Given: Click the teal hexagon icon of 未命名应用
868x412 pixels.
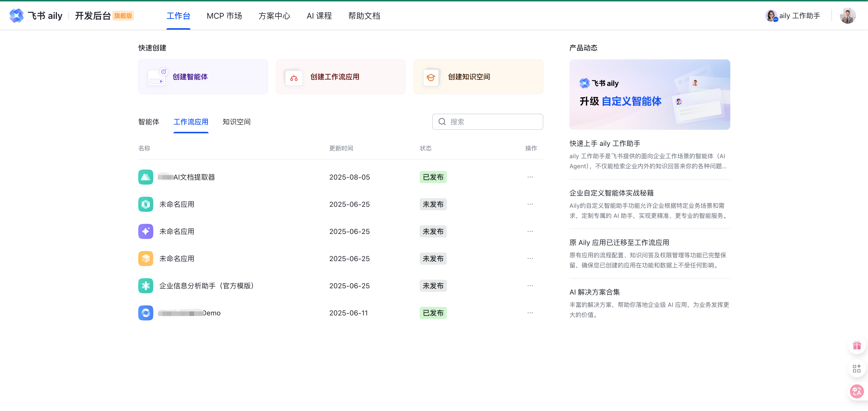Looking at the screenshot, I should pyautogui.click(x=146, y=204).
